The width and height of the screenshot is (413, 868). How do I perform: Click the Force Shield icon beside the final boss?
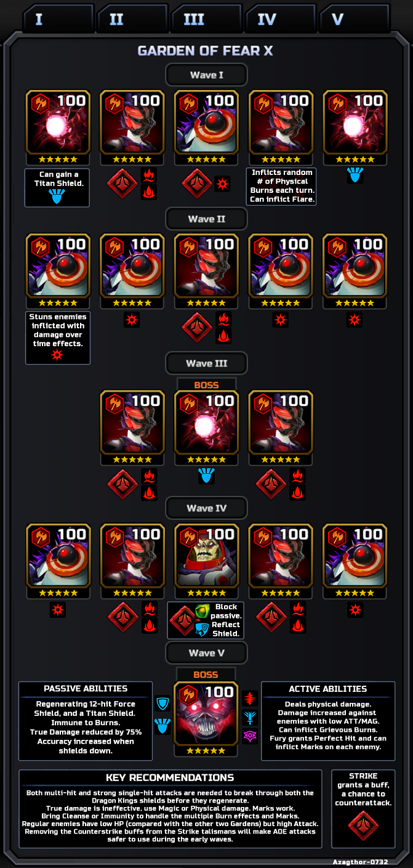coord(162,704)
